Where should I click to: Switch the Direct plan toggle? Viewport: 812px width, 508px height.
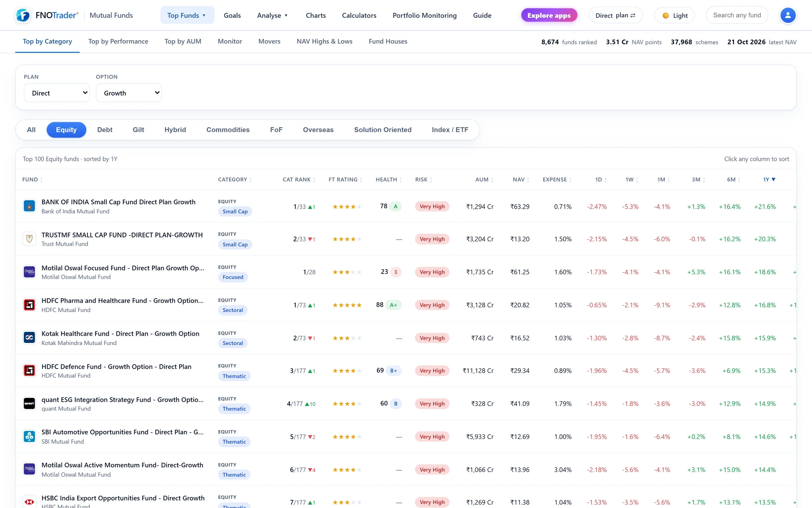pos(615,15)
